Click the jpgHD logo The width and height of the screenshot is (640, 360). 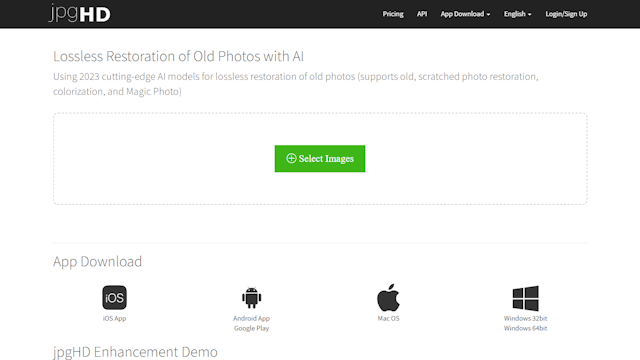[80, 13]
